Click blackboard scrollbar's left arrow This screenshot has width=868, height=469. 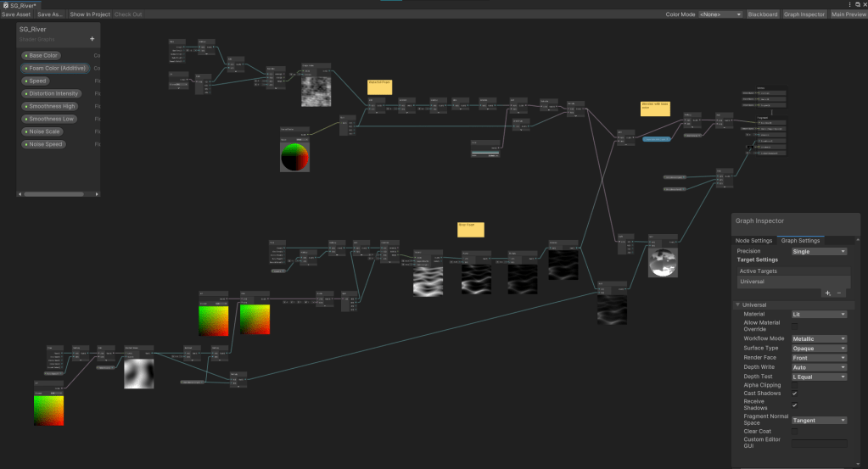point(21,194)
